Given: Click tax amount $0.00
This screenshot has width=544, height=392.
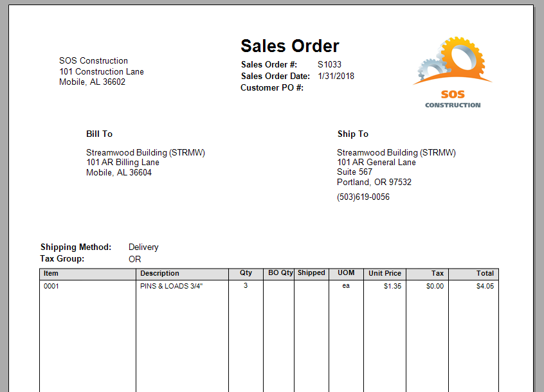Looking at the screenshot, I should pos(435,286).
